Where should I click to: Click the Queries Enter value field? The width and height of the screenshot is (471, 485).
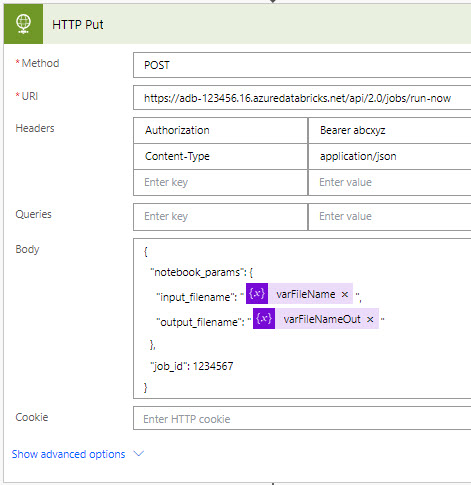pos(390,217)
